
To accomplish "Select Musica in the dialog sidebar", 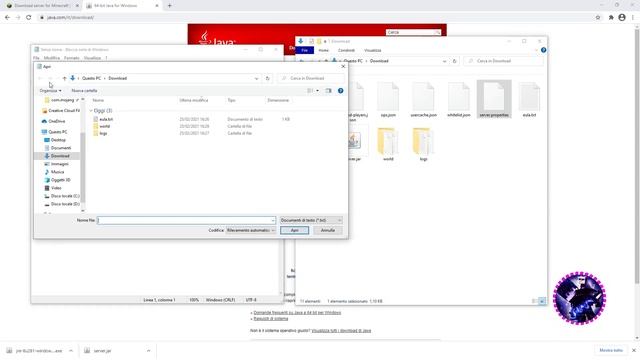I will (54, 172).
